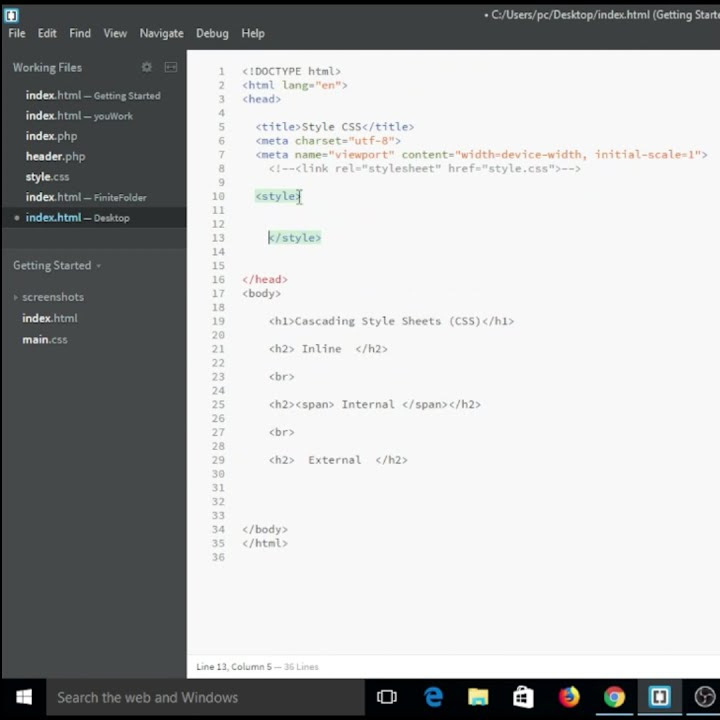
Task: Click the h1 Cascading Style Sheets line
Action: coord(391,321)
